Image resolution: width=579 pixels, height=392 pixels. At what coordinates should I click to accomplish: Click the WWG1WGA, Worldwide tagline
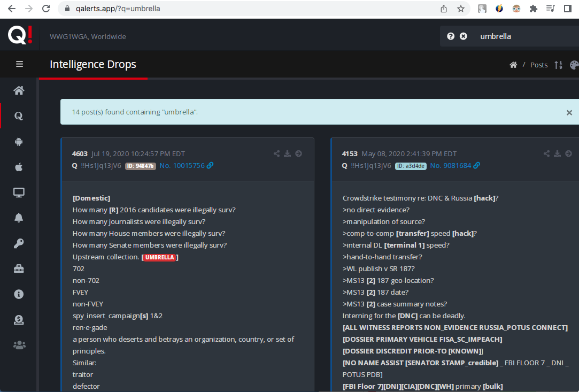tap(88, 36)
